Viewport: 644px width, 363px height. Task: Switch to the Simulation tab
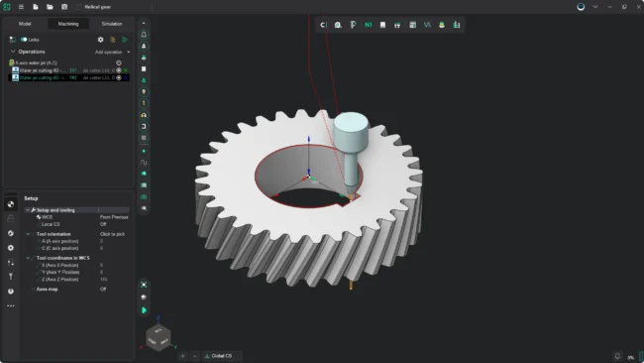pos(112,24)
